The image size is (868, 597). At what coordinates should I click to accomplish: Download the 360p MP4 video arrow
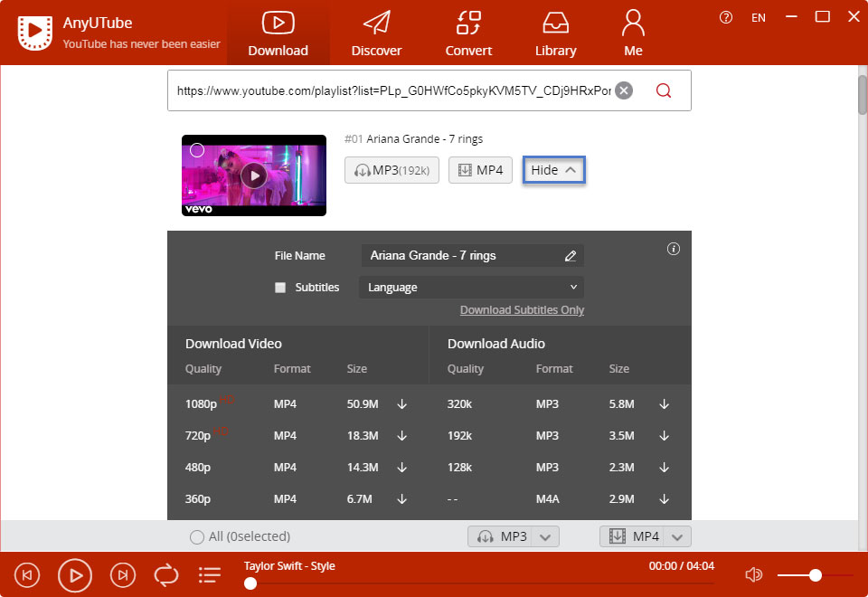point(401,499)
